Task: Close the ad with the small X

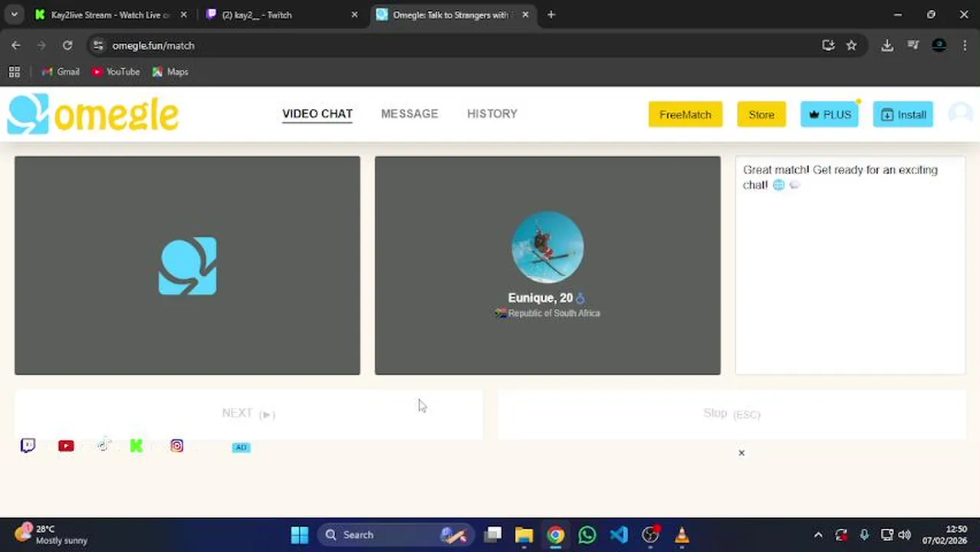Action: coord(742,453)
